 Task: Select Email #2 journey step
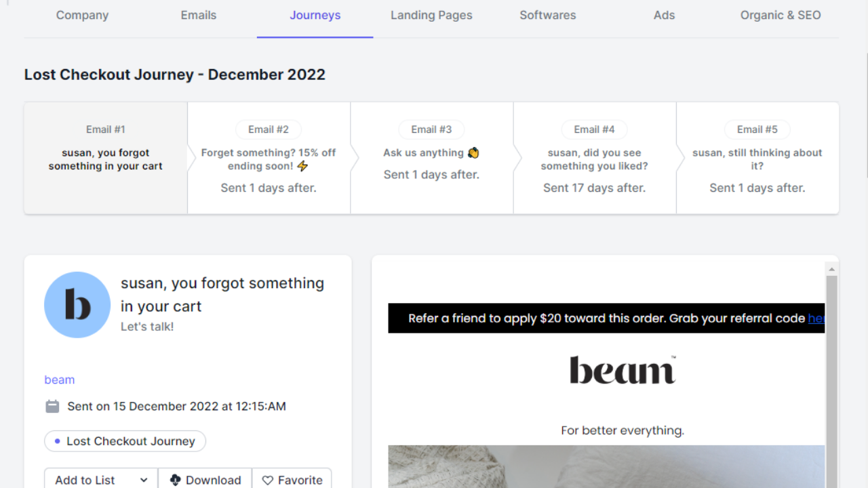[269, 158]
